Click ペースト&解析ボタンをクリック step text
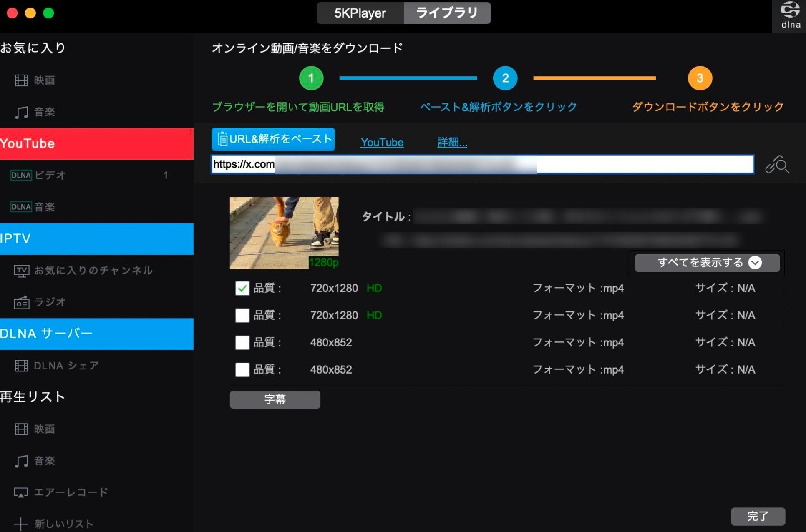Viewport: 806px width, 532px height. click(x=499, y=107)
